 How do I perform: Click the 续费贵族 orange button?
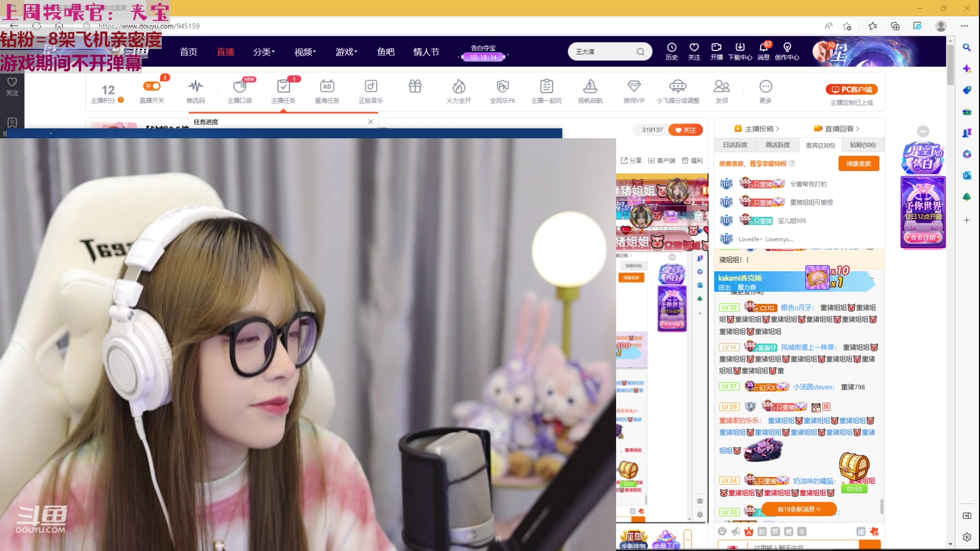tap(859, 164)
